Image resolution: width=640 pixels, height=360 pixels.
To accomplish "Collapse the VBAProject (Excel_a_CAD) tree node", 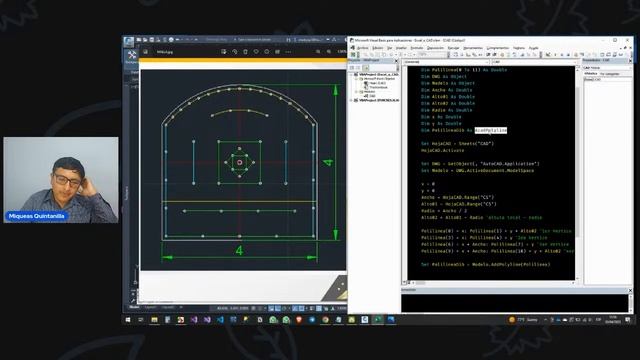I will 351,75.
